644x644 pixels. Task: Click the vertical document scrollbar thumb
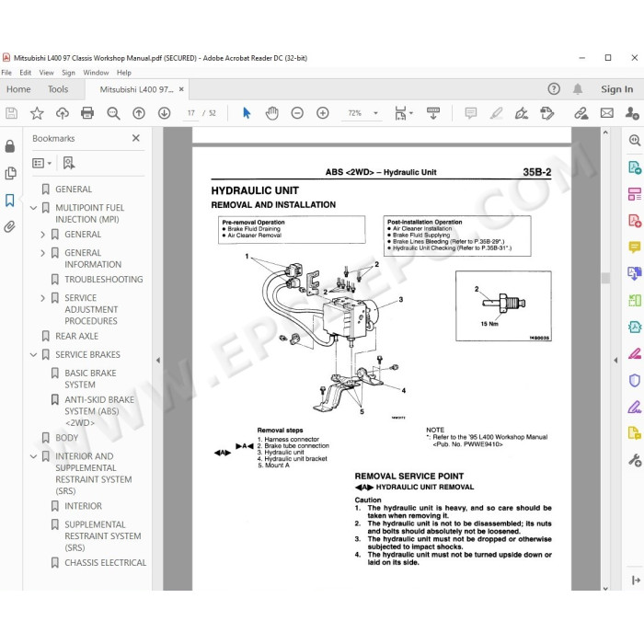(605, 278)
